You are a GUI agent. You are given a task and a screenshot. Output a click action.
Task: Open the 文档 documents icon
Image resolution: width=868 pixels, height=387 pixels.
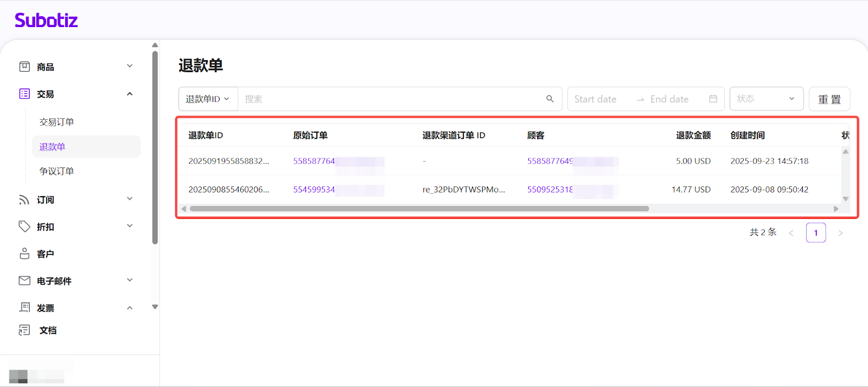24,330
